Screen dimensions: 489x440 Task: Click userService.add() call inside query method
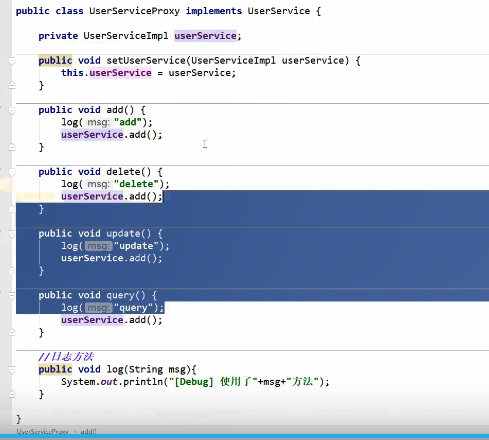point(111,320)
